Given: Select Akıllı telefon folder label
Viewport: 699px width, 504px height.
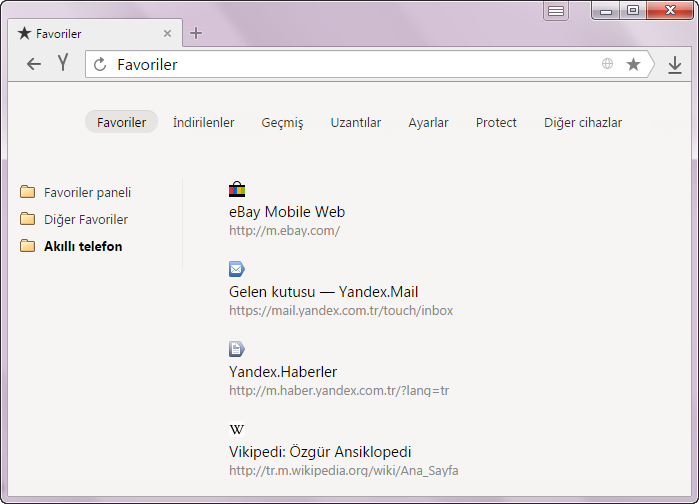Looking at the screenshot, I should pyautogui.click(x=83, y=246).
